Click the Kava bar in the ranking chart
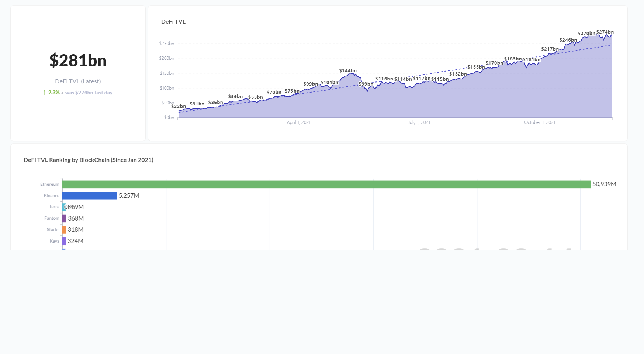644x354 pixels. pyautogui.click(x=65, y=241)
